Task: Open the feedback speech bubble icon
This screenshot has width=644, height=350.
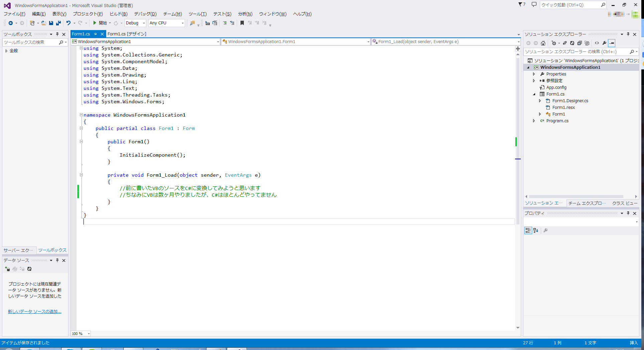Action: point(534,5)
